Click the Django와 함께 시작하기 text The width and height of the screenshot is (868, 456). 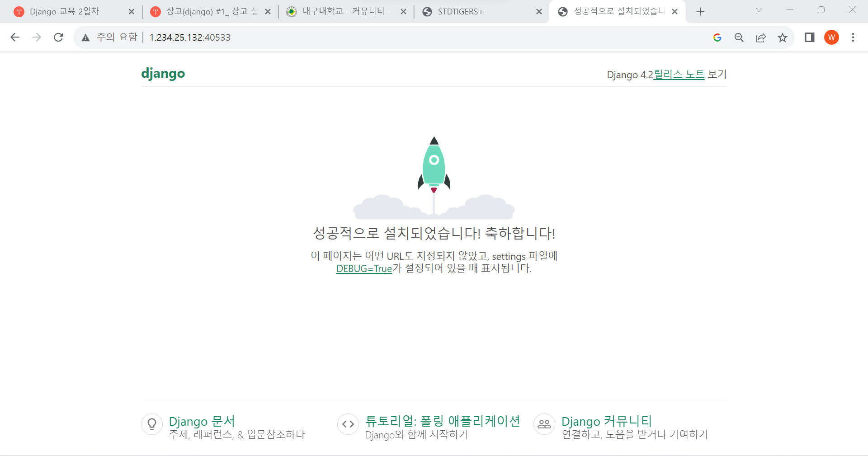[416, 435]
